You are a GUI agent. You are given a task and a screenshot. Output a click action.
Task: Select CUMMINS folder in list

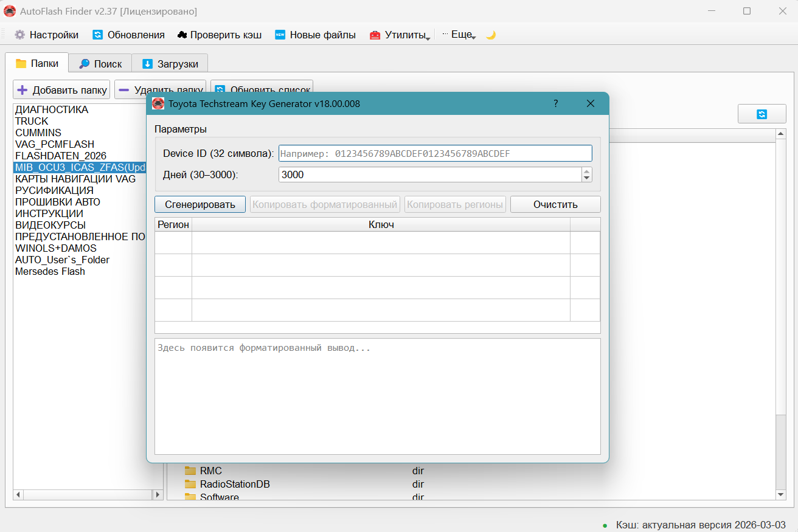tap(38, 133)
